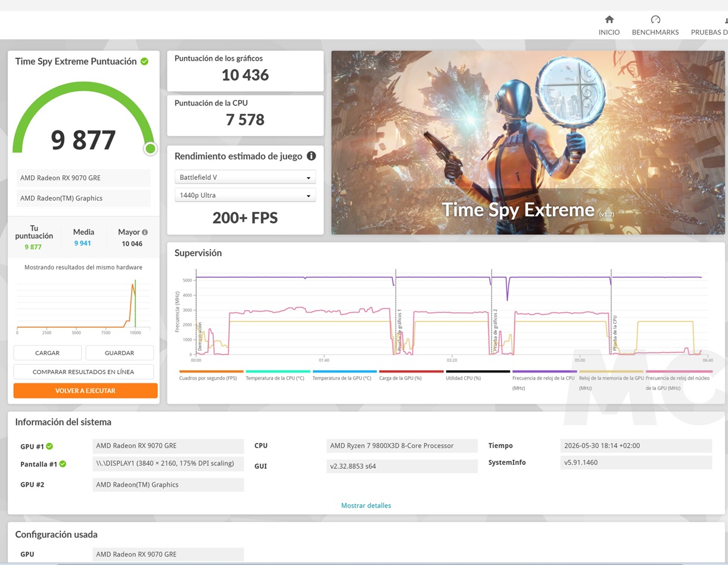Click the green dot at gauge end
This screenshot has width=728, height=565.
pos(150,148)
